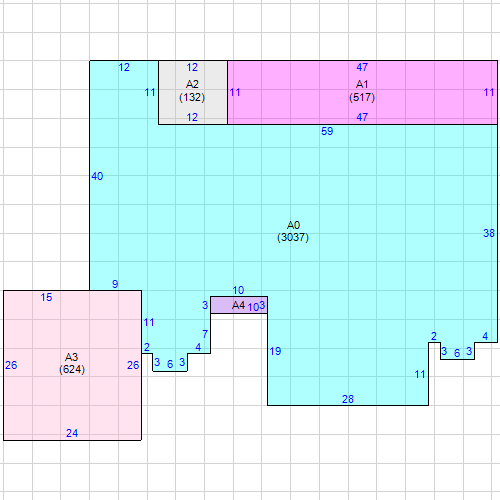Select the 4 dimension beside the 7 label

tap(198, 347)
